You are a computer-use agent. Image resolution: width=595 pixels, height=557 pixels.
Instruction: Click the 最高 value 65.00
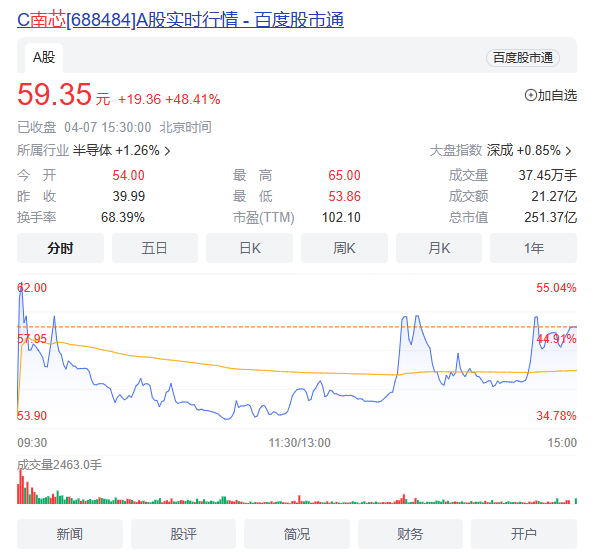click(344, 175)
